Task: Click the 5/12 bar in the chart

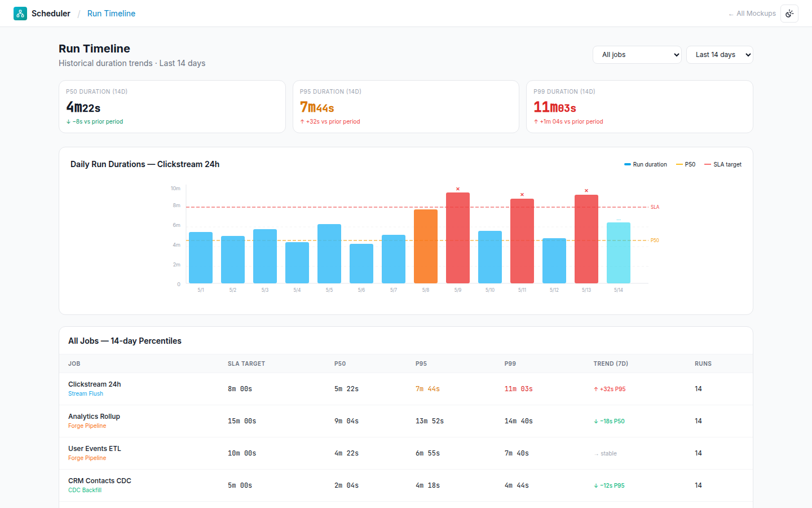Action: (x=554, y=261)
